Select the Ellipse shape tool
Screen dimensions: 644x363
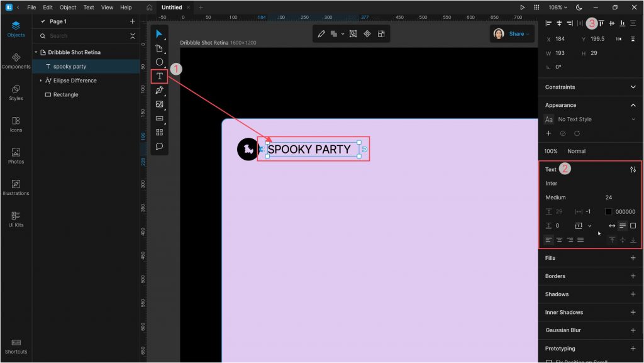tap(159, 62)
